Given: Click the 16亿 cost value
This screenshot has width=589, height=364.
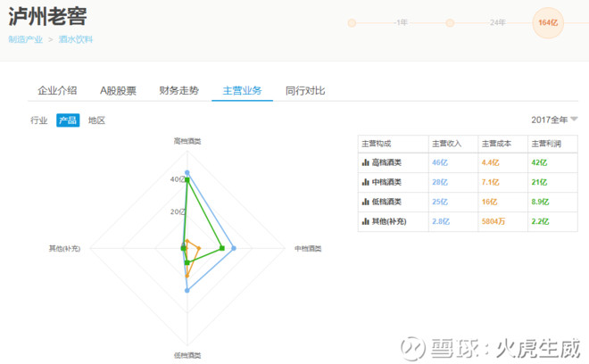Looking at the screenshot, I should click(489, 202).
